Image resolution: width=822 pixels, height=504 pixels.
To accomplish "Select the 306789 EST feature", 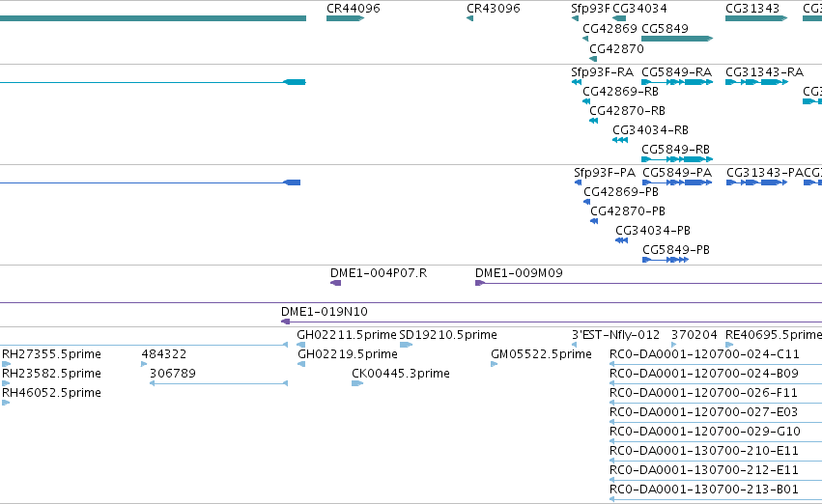I will [x=218, y=383].
